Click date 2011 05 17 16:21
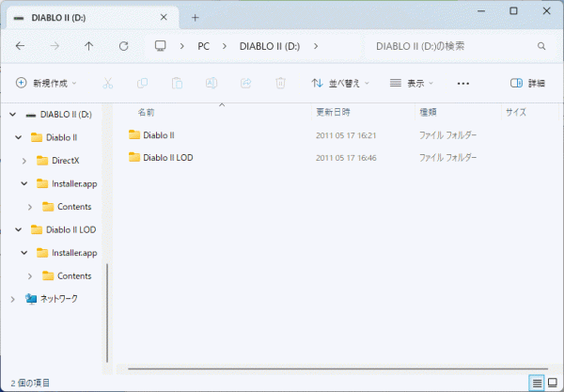 coord(346,135)
